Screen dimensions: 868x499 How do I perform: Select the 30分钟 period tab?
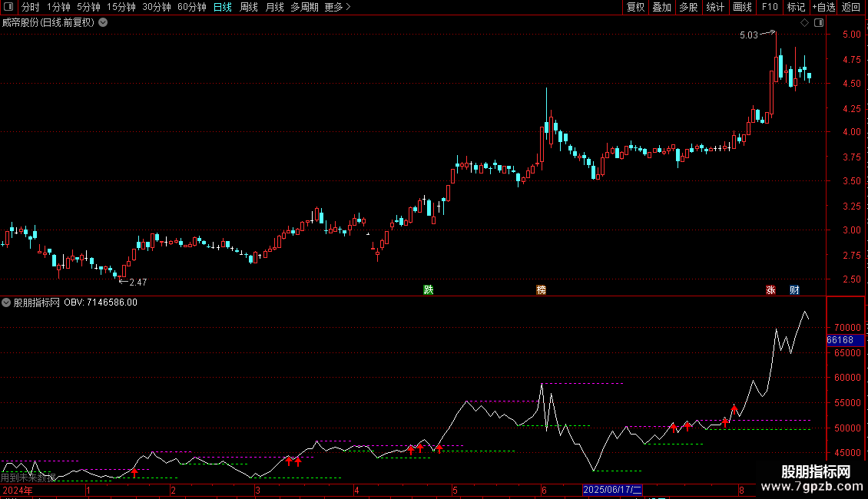tap(157, 7)
